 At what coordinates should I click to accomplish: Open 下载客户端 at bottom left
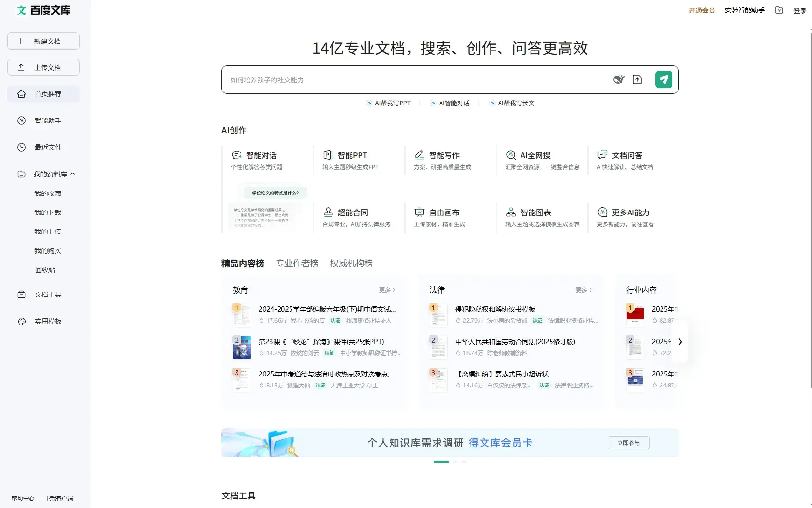tap(59, 498)
